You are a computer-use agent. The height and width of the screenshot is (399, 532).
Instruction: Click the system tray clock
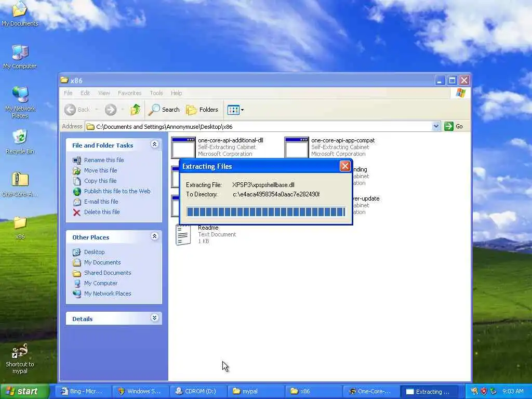point(513,391)
